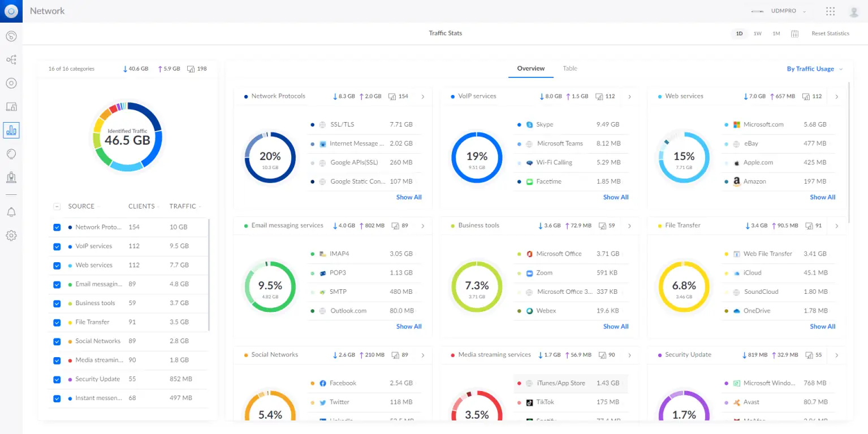The width and height of the screenshot is (868, 434).
Task: Switch to the Table tab
Action: pyautogui.click(x=569, y=68)
